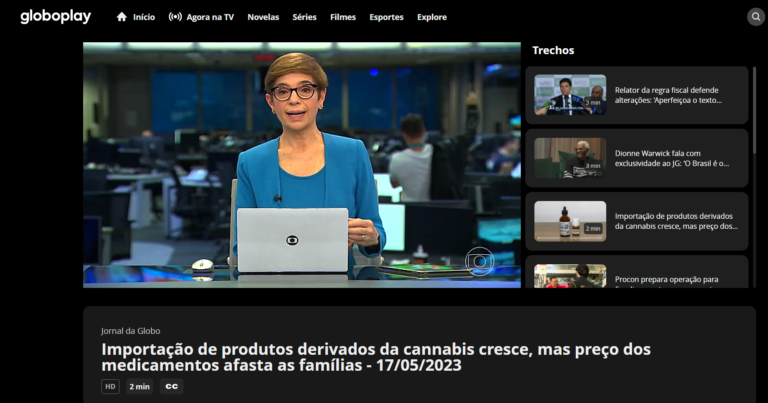Open the Esportes section

coord(386,17)
